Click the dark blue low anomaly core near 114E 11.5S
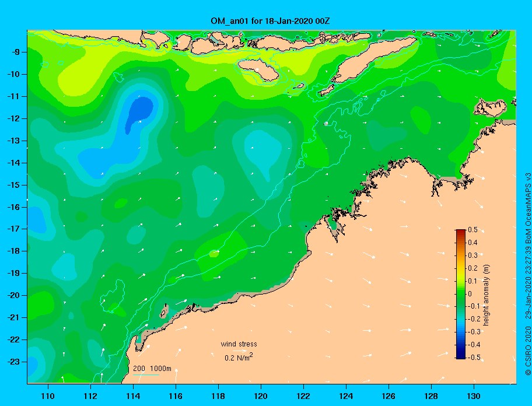This screenshot has width=532, height=406. click(139, 112)
